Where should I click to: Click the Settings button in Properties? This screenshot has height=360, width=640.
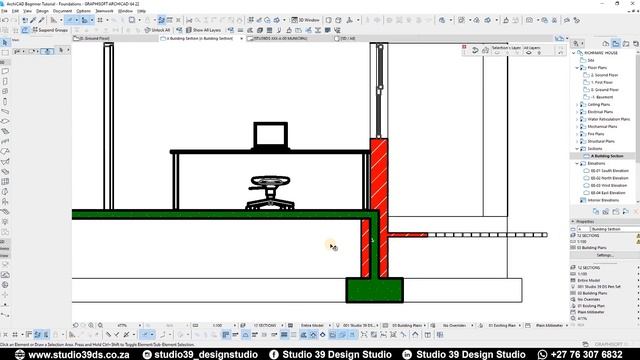604,255
